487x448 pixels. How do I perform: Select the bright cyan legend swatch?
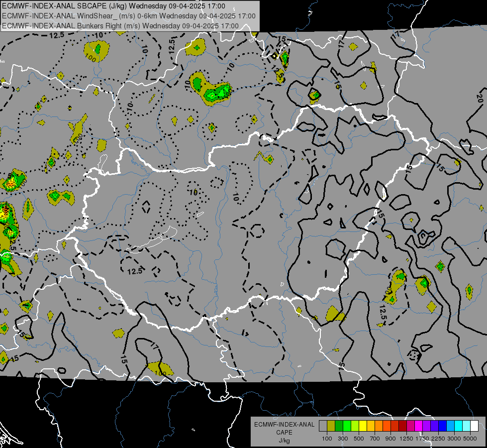pyautogui.click(x=459, y=426)
